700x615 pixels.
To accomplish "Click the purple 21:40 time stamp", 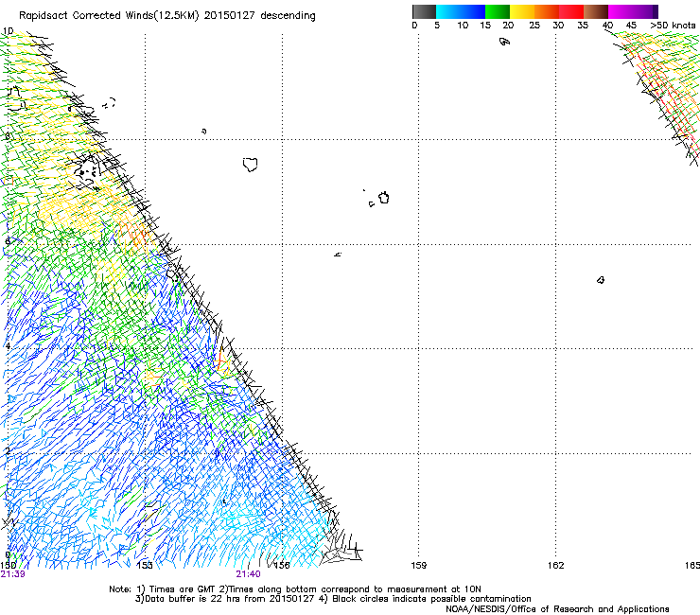I will click(248, 574).
